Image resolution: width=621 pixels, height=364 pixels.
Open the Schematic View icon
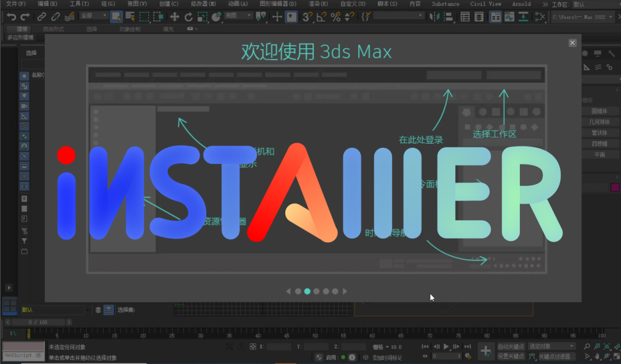point(539,17)
